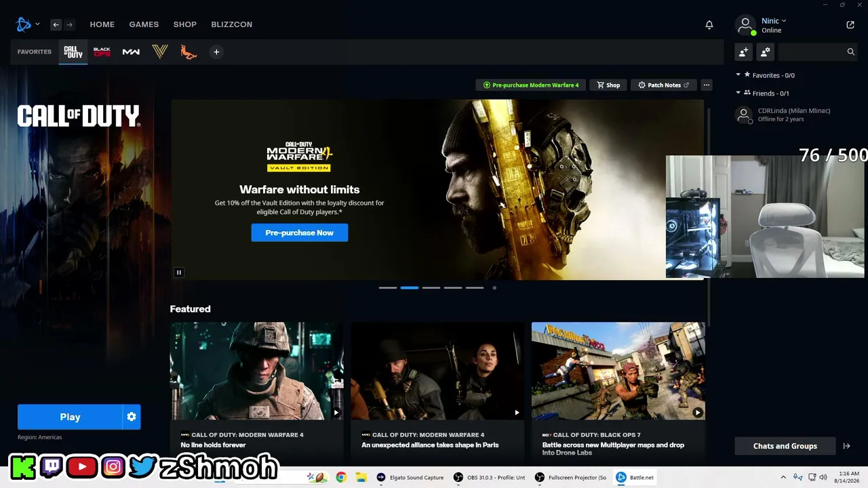Click Pre-purchase Now on the banner
Viewport: 868px width, 488px height.
[x=300, y=232]
